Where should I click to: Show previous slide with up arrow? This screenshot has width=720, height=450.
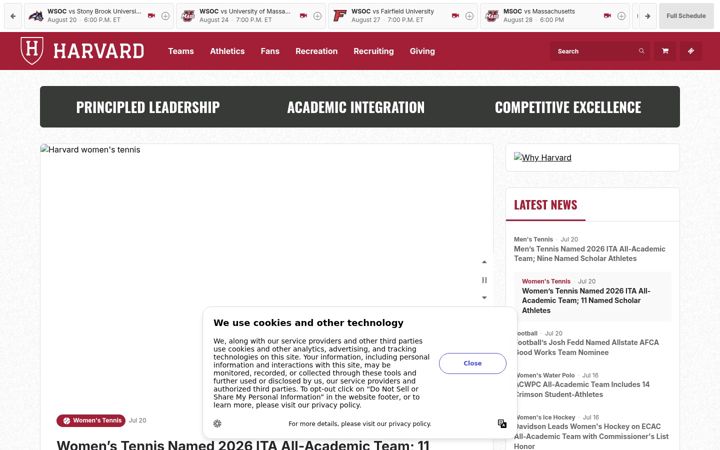[484, 262]
